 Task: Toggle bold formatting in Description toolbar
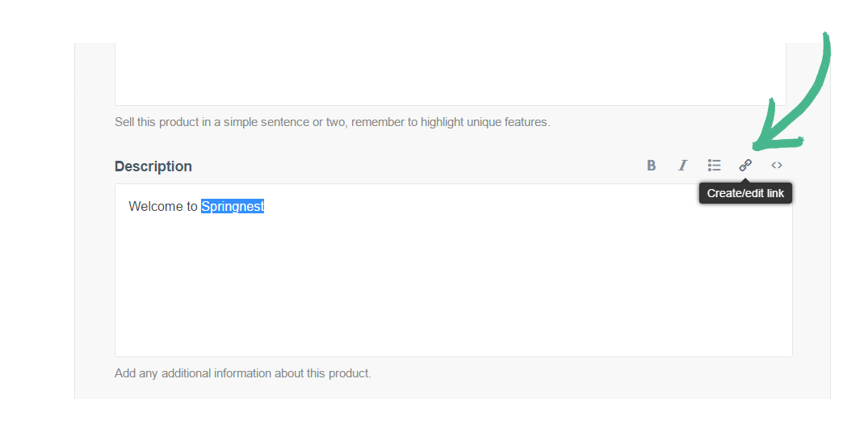pos(652,166)
